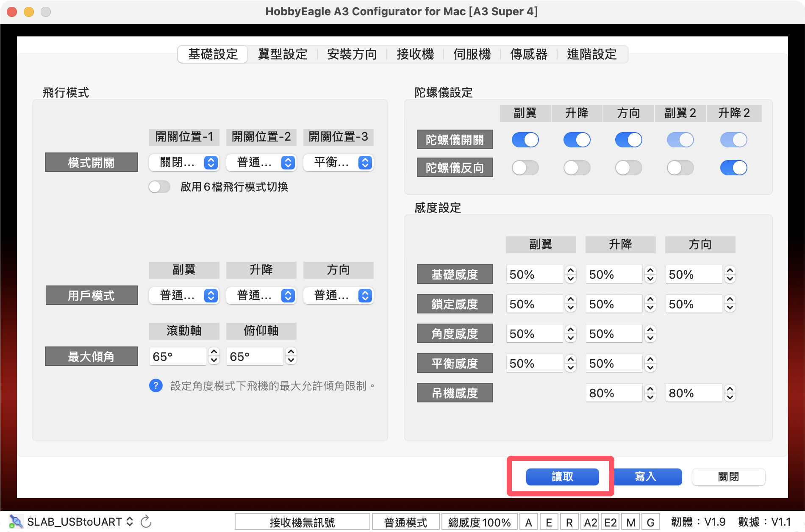The width and height of the screenshot is (805, 532).
Task: Click the G indicator box in status bar
Action: pyautogui.click(x=650, y=522)
